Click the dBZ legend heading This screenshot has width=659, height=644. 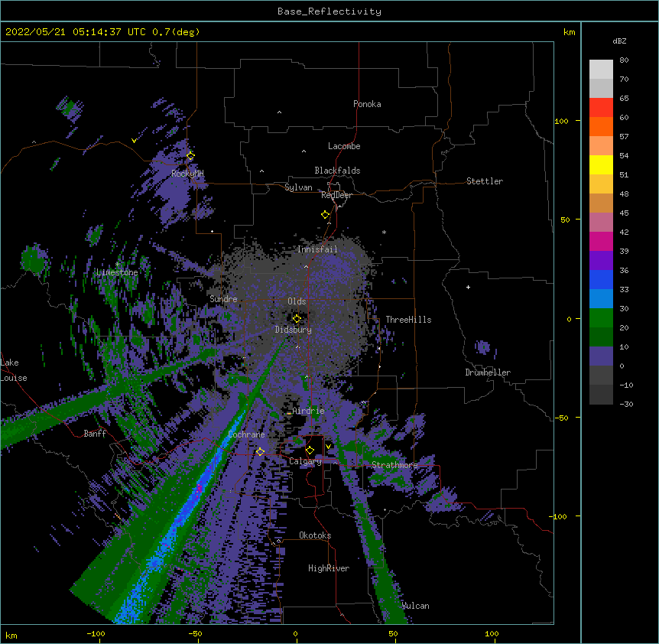point(619,41)
